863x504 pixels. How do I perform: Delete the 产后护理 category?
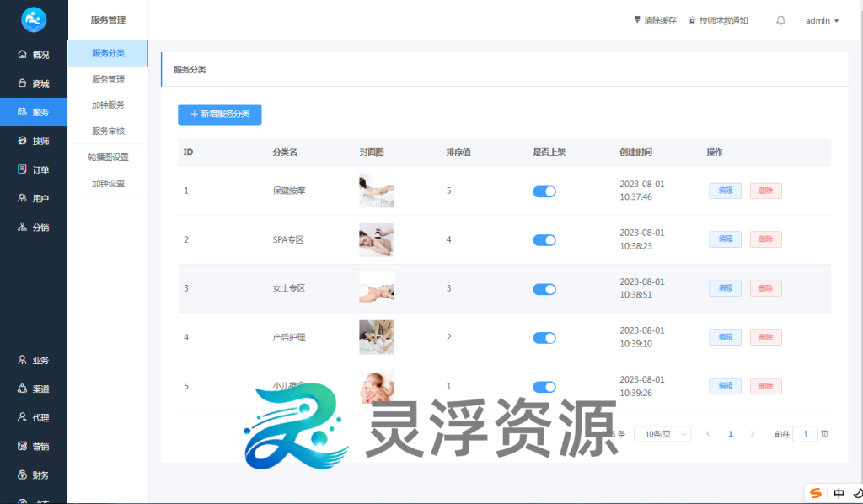(x=765, y=337)
